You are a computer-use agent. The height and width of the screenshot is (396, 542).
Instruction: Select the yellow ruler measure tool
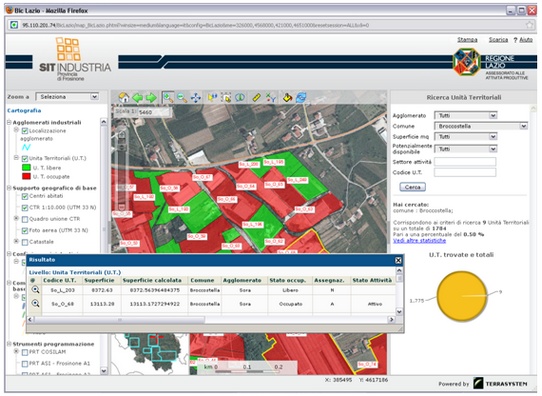click(256, 98)
